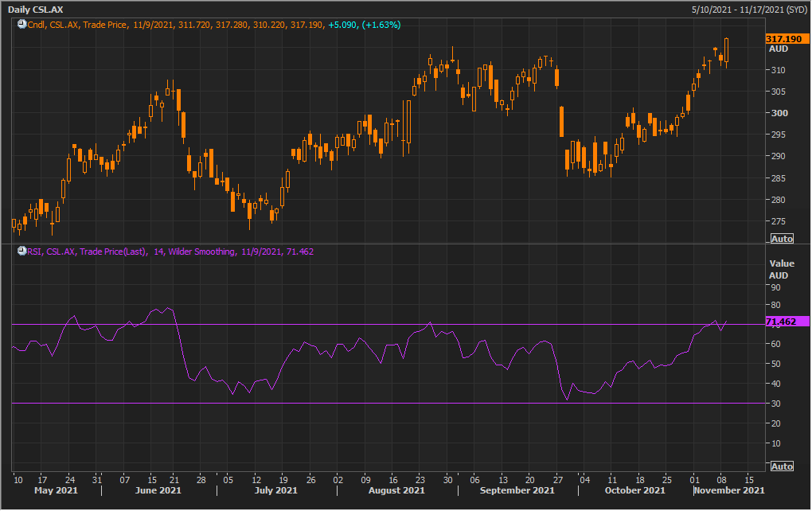Click the 23 date tick on time axis
This screenshot has height=511, width=812.
pyautogui.click(x=420, y=480)
